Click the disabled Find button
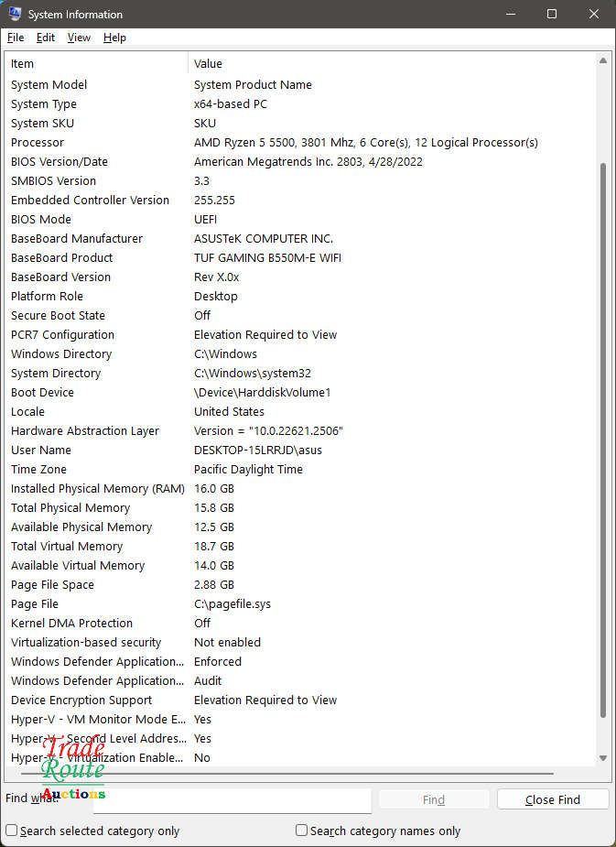Screen dimensions: 616x847 pyautogui.click(x=434, y=799)
